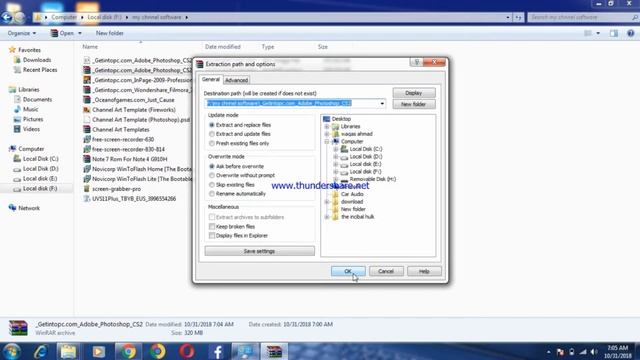This screenshot has width=640, height=360.
Task: Click the Save settings button
Action: pos(260,251)
